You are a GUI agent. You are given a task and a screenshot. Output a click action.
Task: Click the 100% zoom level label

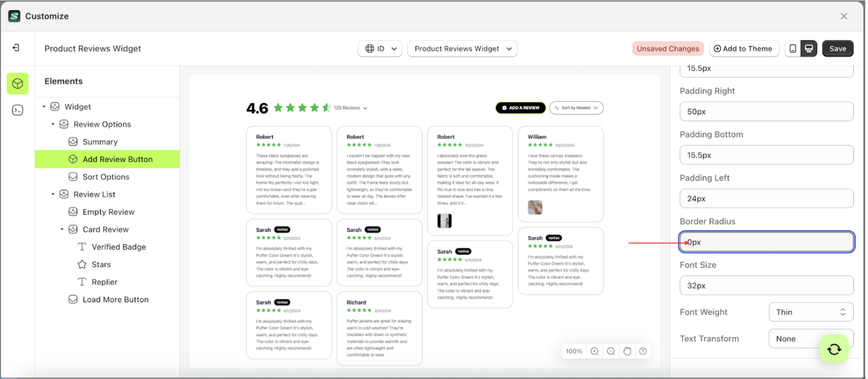click(574, 351)
